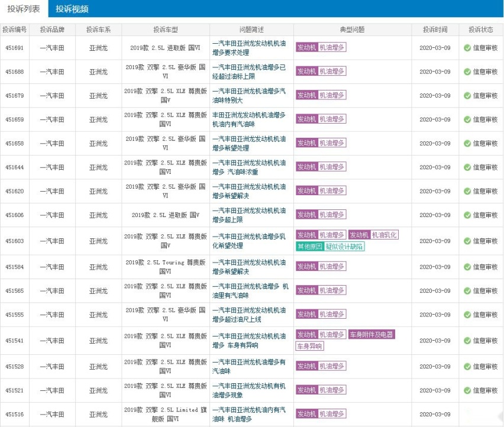This screenshot has height=427, width=504.
Task: Open complaint link 机油增多汽油味特别大
Action: (x=249, y=95)
